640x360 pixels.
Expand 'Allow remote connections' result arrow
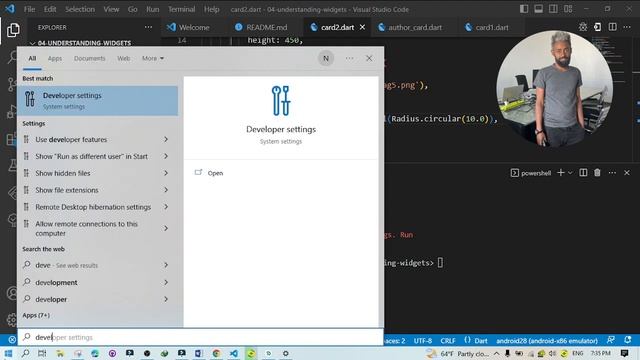click(x=166, y=228)
